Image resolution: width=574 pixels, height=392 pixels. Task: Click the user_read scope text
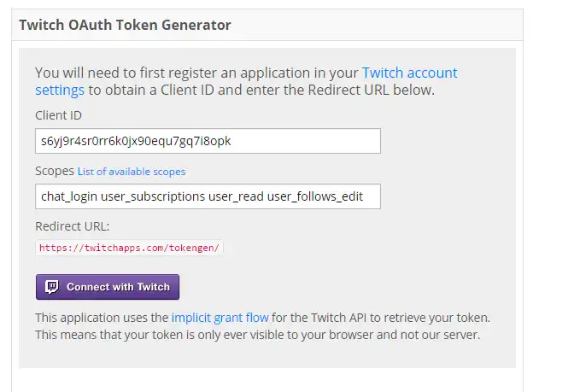point(237,196)
